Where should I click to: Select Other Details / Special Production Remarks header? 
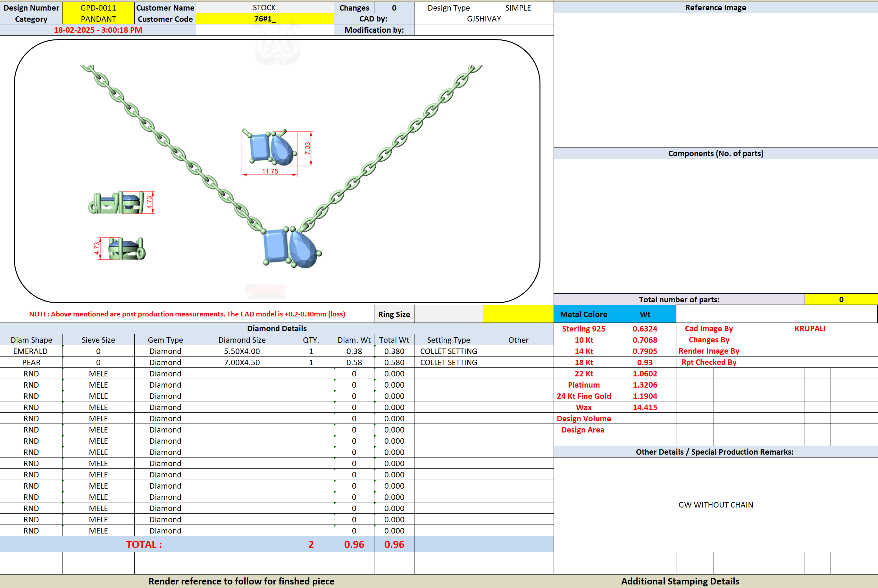715,452
